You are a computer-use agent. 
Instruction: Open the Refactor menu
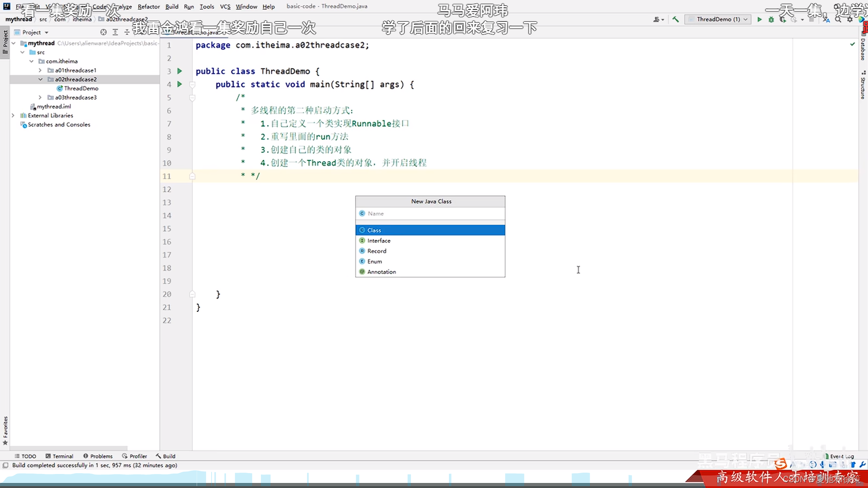[x=149, y=6]
